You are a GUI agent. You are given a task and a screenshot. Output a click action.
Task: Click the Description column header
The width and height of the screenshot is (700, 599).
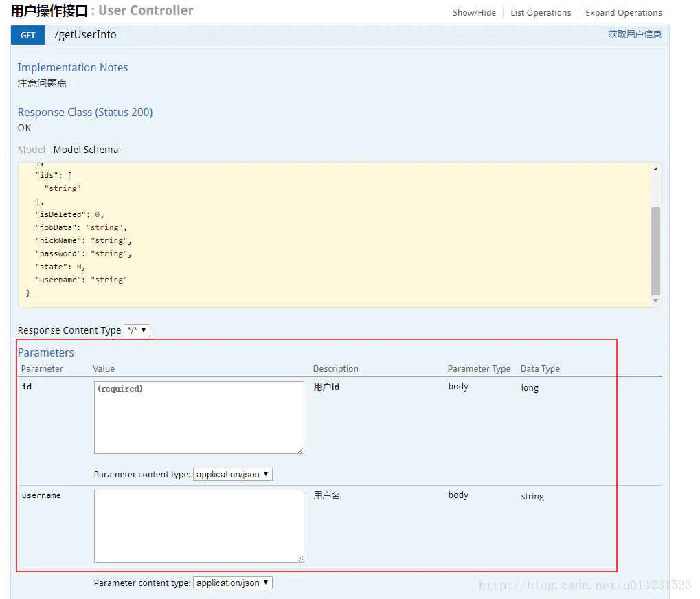coord(336,369)
